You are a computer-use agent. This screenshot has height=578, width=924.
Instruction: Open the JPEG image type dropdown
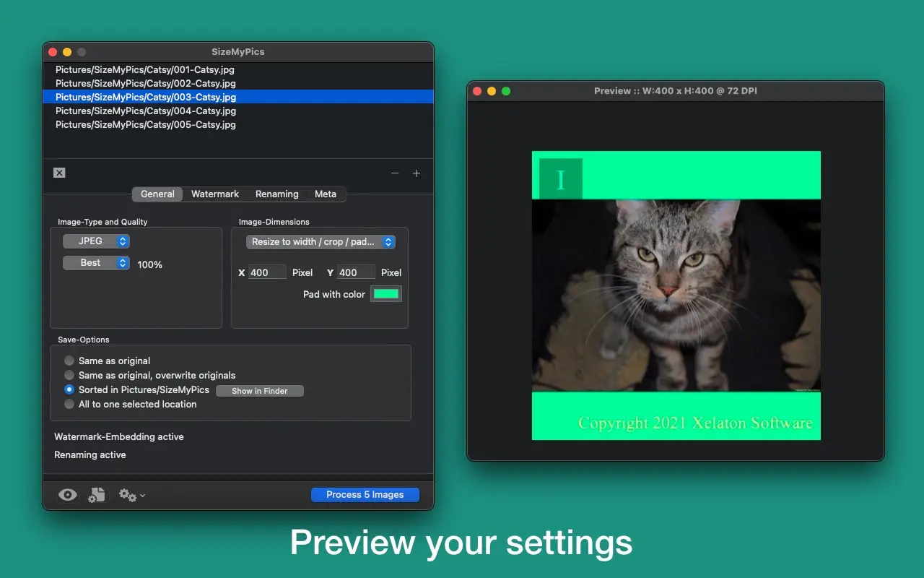pos(96,241)
